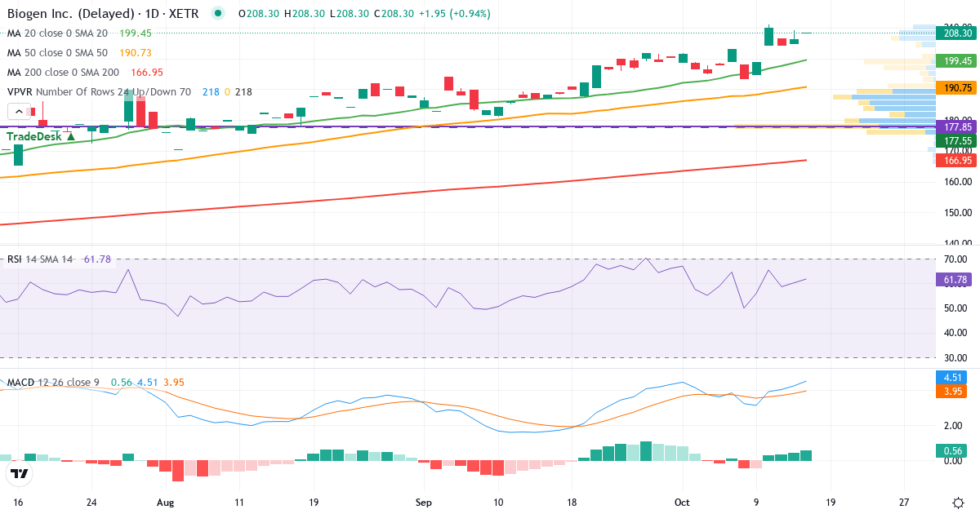Click the 208.30 last price label
The height and width of the screenshot is (514, 980).
point(957,33)
